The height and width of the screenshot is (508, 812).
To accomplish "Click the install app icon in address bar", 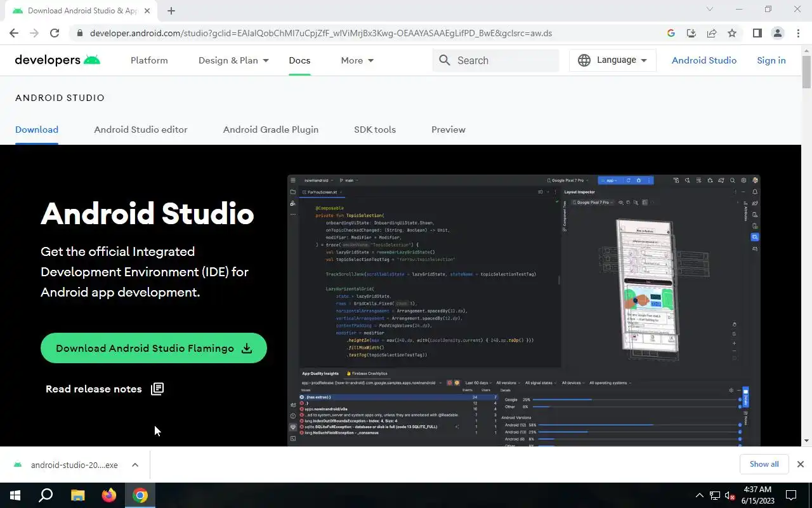I will pos(691,33).
